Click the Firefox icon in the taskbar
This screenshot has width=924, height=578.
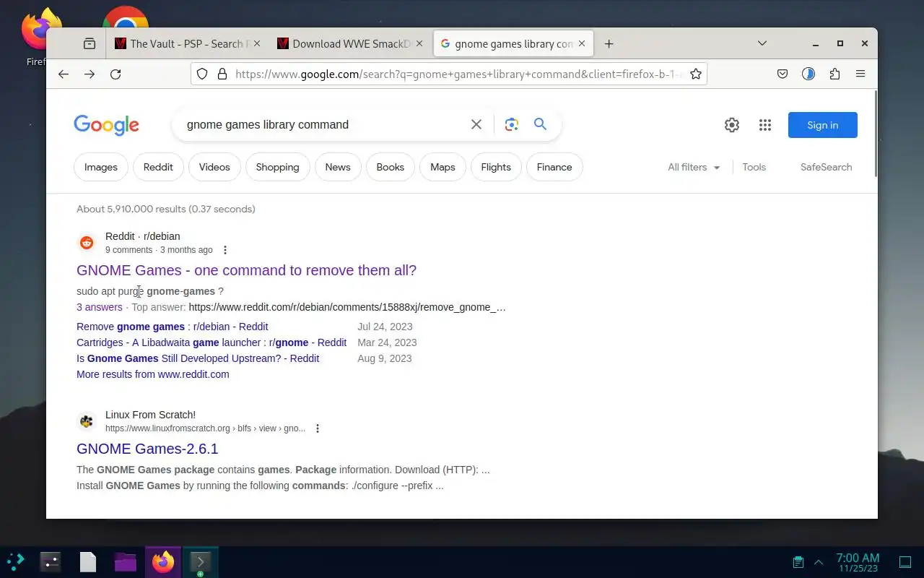(x=163, y=561)
